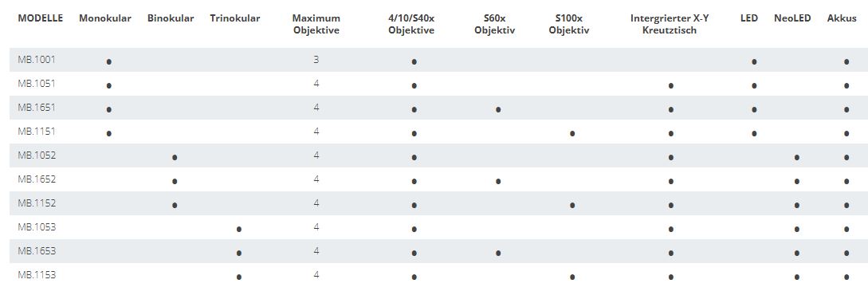868x299 pixels.
Task: Click the NeoLED column header
Action: (x=792, y=18)
